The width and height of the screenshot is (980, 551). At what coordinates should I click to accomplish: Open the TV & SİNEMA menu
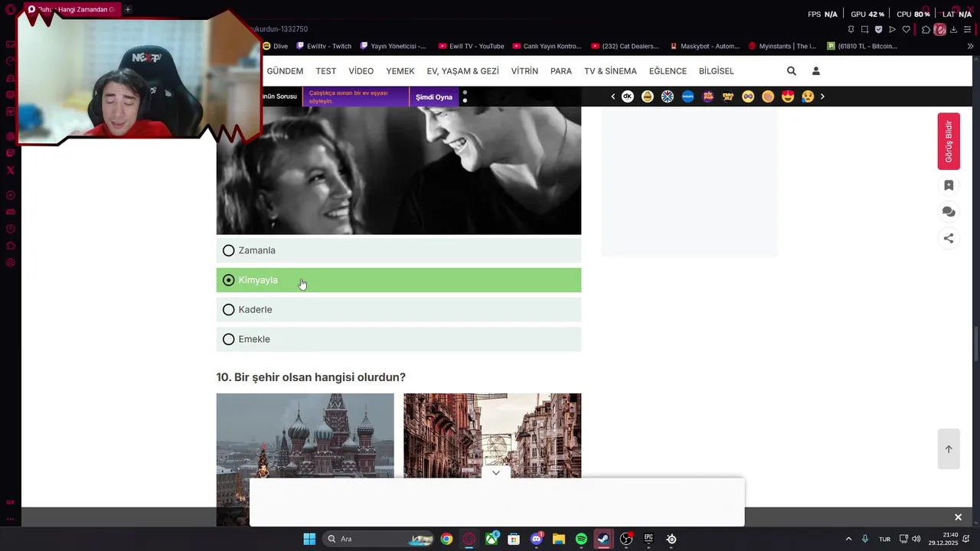coord(610,70)
